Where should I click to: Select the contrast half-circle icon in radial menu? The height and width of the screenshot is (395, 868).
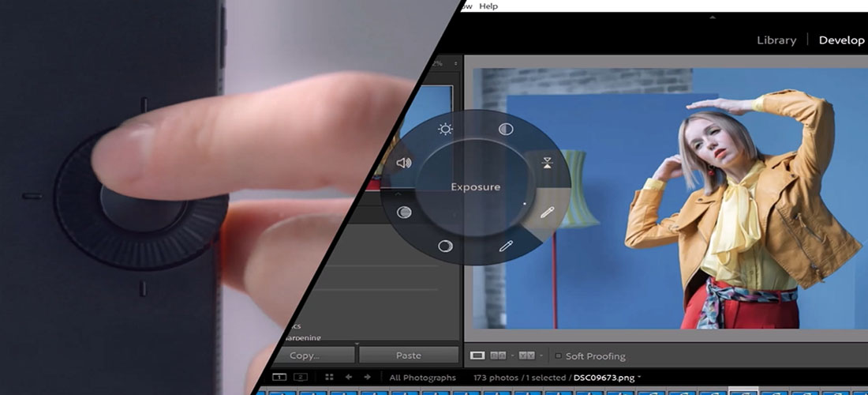click(x=507, y=130)
